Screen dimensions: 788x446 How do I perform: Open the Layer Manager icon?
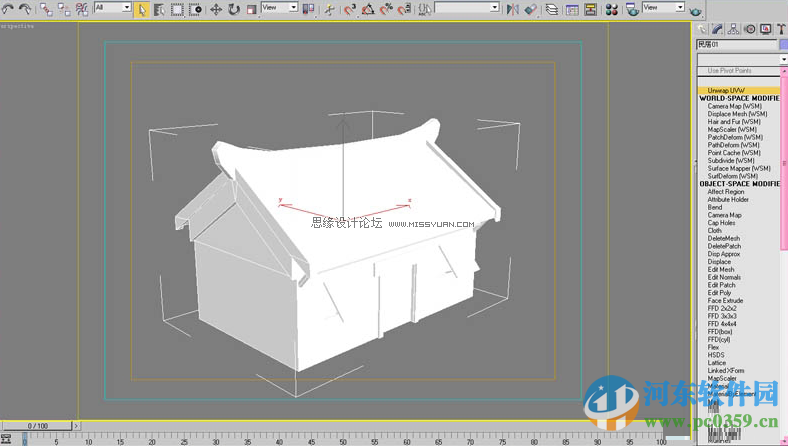[x=551, y=9]
